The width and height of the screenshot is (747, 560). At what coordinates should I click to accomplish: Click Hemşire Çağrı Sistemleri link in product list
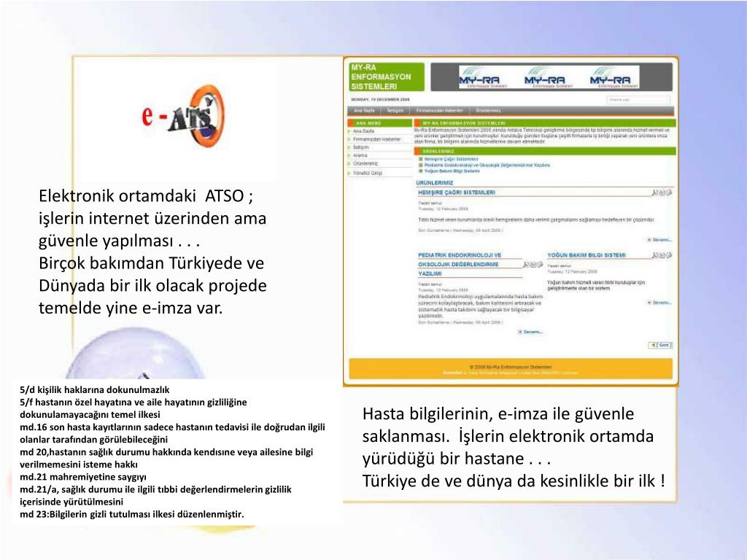click(451, 159)
